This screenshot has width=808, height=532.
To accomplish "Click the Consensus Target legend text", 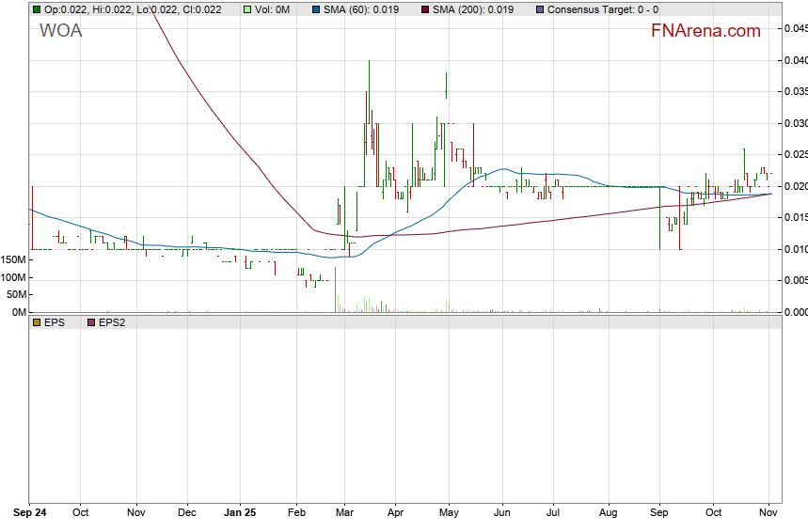I will tap(602, 9).
